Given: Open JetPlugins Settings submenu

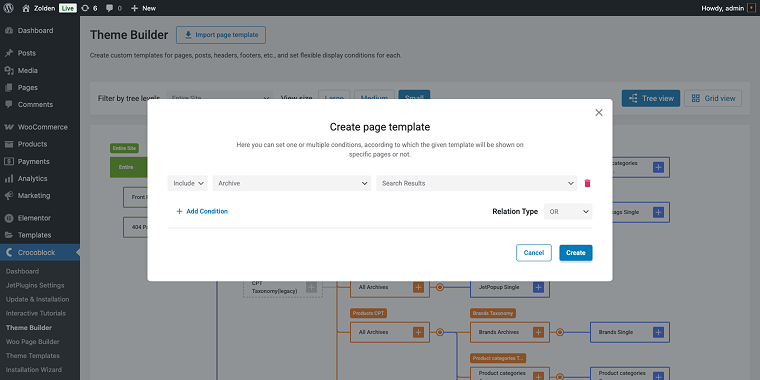Looking at the screenshot, I should pyautogui.click(x=35, y=285).
